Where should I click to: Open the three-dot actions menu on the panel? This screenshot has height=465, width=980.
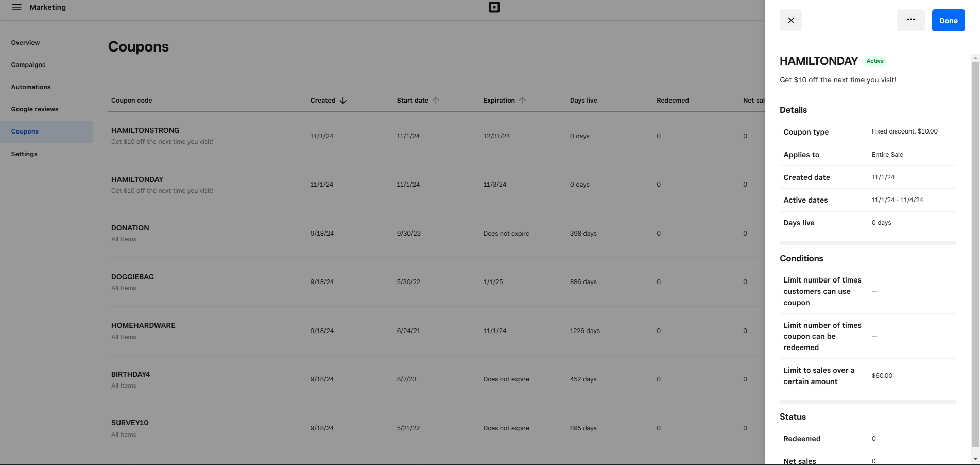tap(910, 20)
